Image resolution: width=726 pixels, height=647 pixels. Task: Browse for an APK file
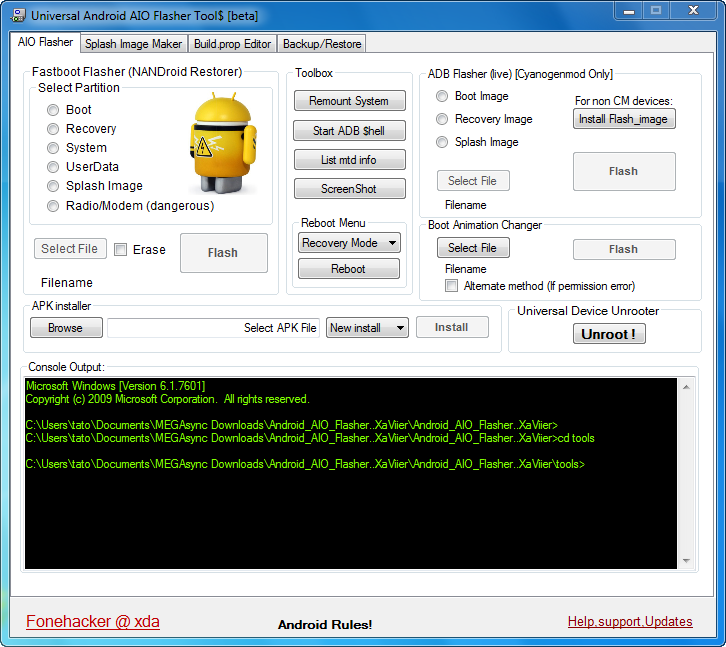point(66,328)
